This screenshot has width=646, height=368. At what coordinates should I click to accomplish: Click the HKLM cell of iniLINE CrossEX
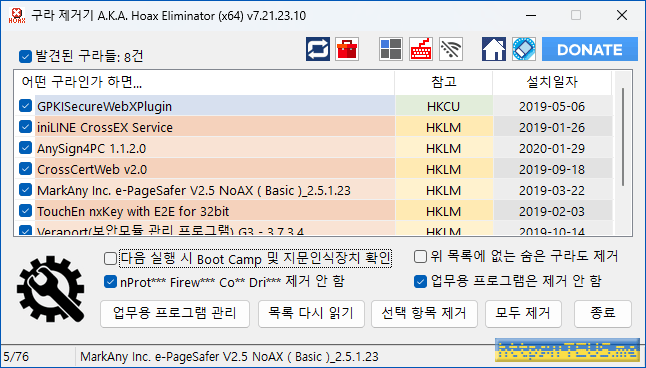coord(444,128)
